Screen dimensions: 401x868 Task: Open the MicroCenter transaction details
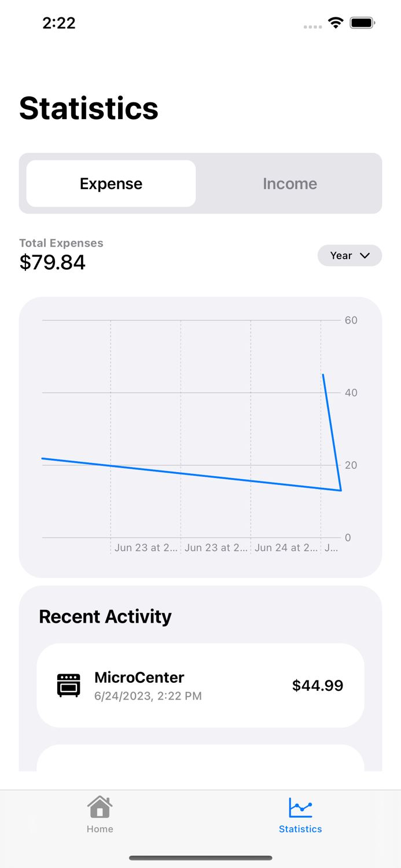tap(200, 685)
